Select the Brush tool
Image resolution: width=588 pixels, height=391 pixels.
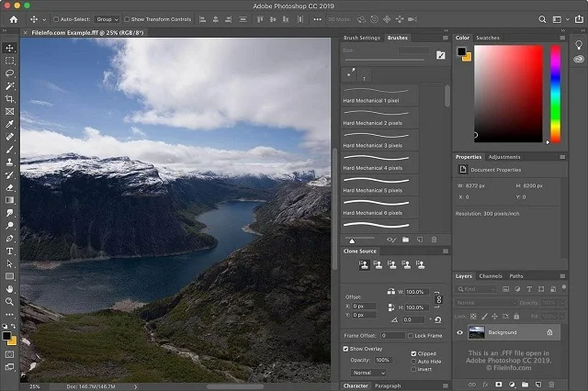(x=9, y=150)
